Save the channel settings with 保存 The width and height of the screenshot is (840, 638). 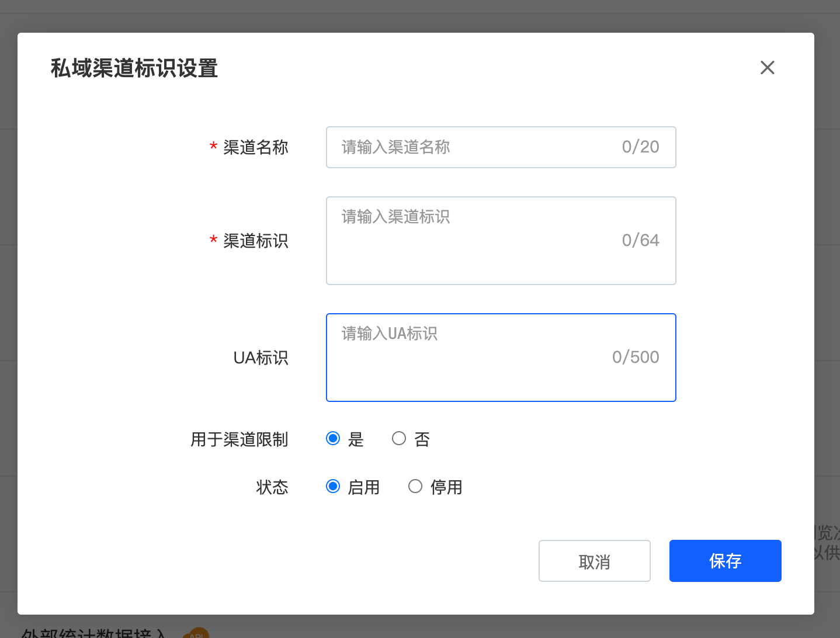[725, 561]
